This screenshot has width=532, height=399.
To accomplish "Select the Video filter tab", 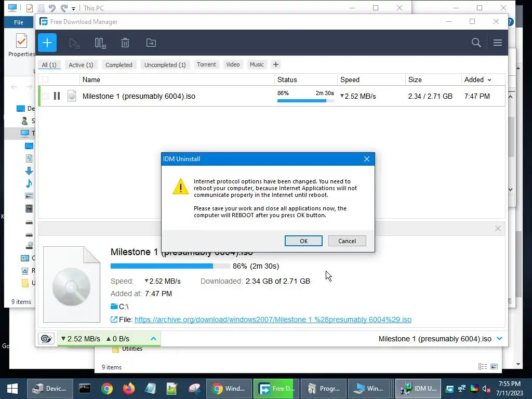I will [x=233, y=64].
